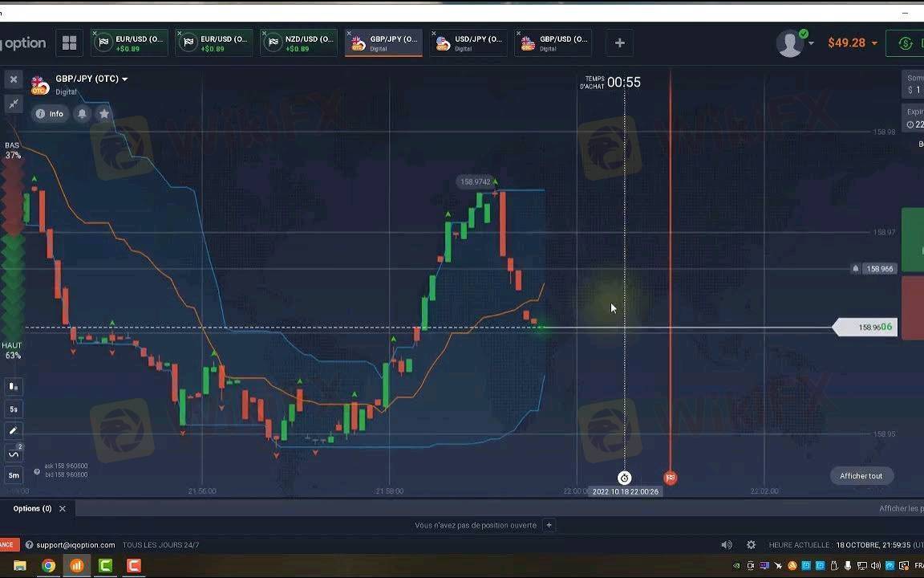Expand the balance dropdown arrow
The width and height of the screenshot is (924, 578).
pos(874,43)
